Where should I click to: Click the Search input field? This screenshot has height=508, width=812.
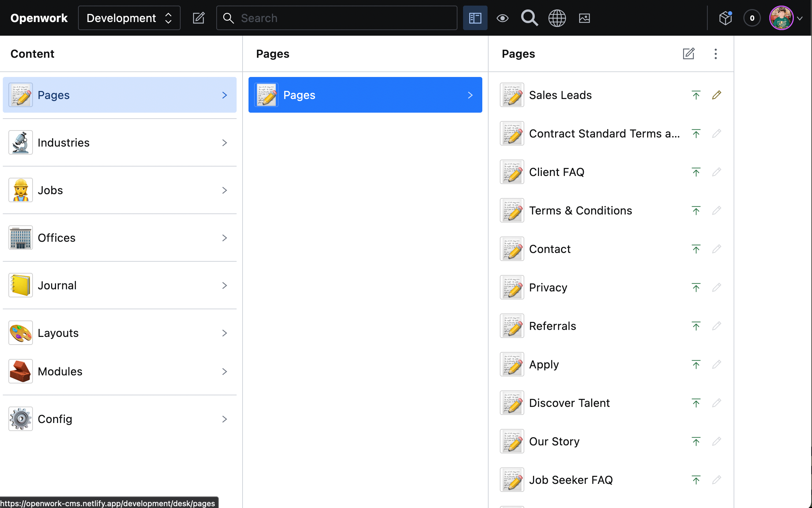pos(343,18)
